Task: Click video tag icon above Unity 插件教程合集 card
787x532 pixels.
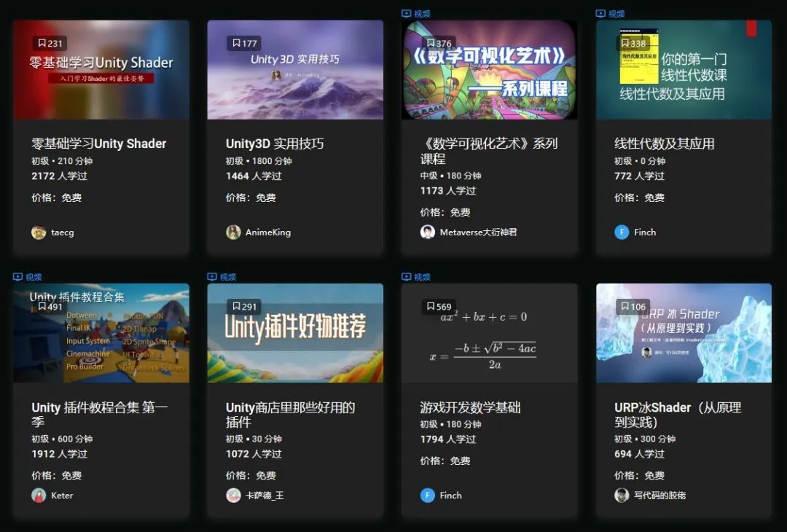Action: tap(18, 276)
